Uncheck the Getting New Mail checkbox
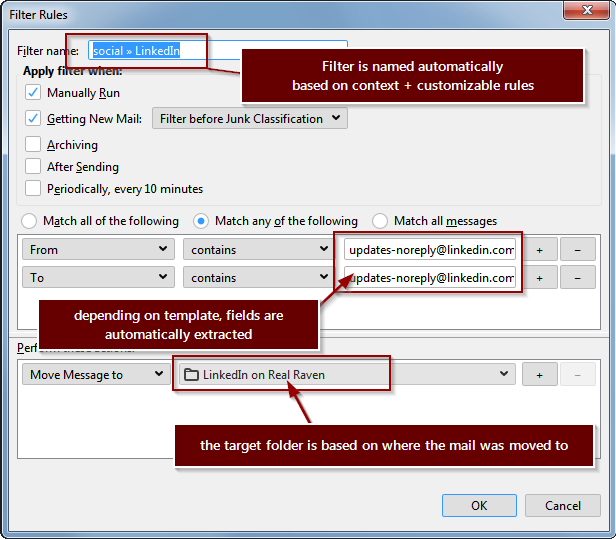This screenshot has height=539, width=616. click(x=33, y=118)
